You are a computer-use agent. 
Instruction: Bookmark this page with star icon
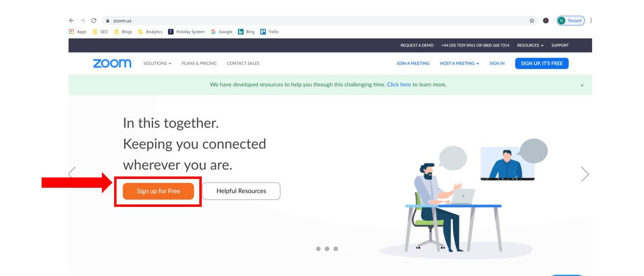pos(532,21)
